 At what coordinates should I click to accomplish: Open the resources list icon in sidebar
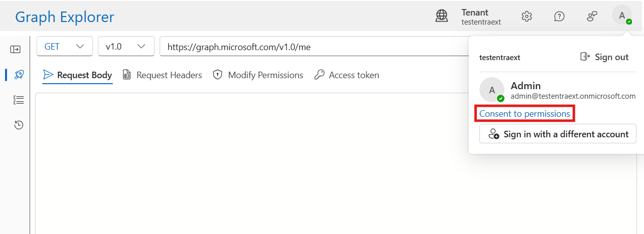coord(19,100)
